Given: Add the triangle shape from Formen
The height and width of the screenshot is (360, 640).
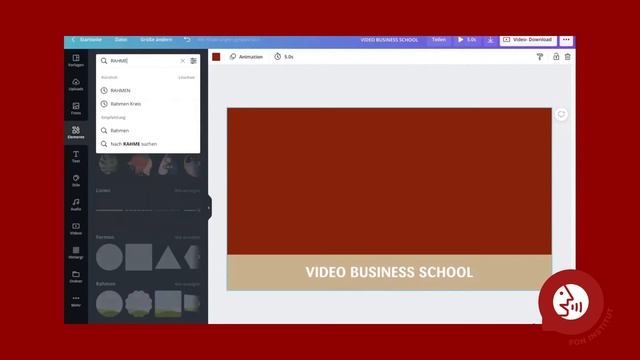Looking at the screenshot, I should point(168,258).
